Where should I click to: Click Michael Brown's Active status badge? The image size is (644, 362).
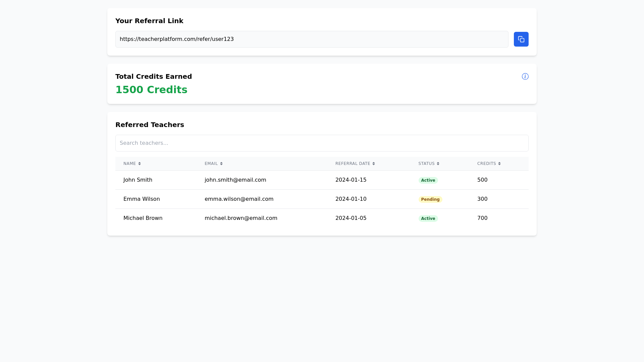[428, 219]
